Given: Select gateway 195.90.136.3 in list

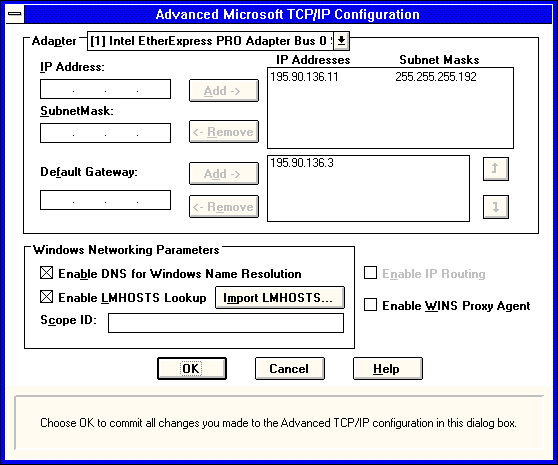Looking at the screenshot, I should [x=302, y=163].
